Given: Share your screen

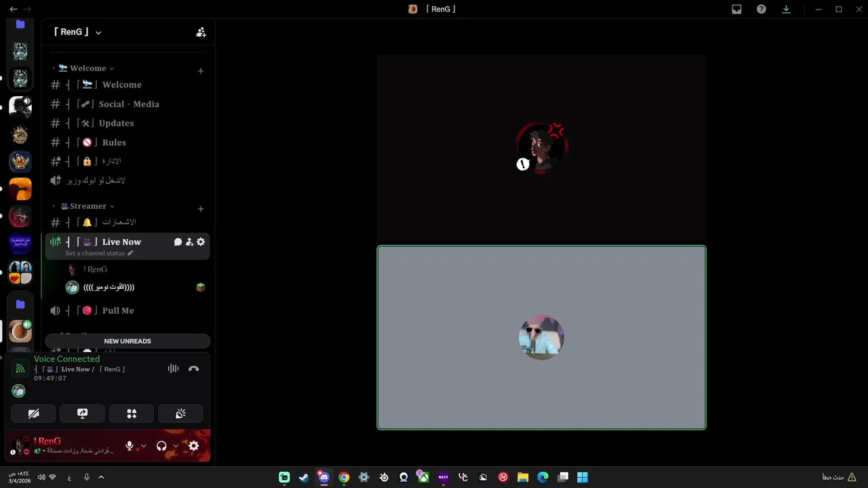Looking at the screenshot, I should [x=83, y=413].
